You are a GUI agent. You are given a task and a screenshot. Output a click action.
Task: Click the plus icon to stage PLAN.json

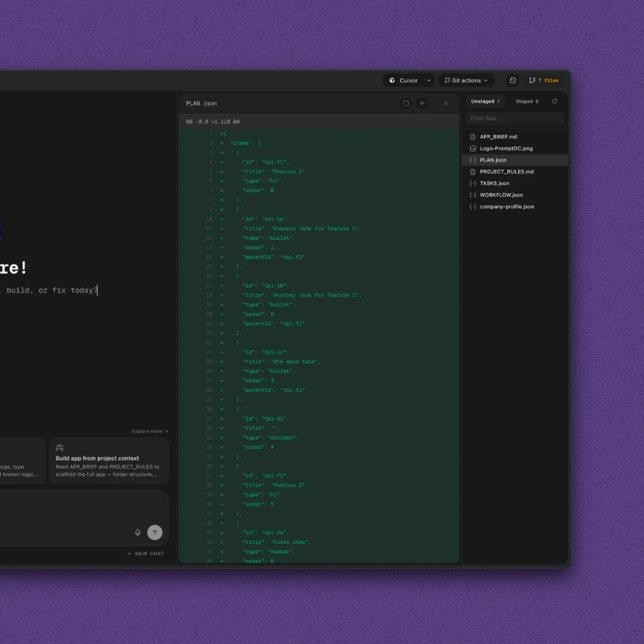tap(422, 103)
